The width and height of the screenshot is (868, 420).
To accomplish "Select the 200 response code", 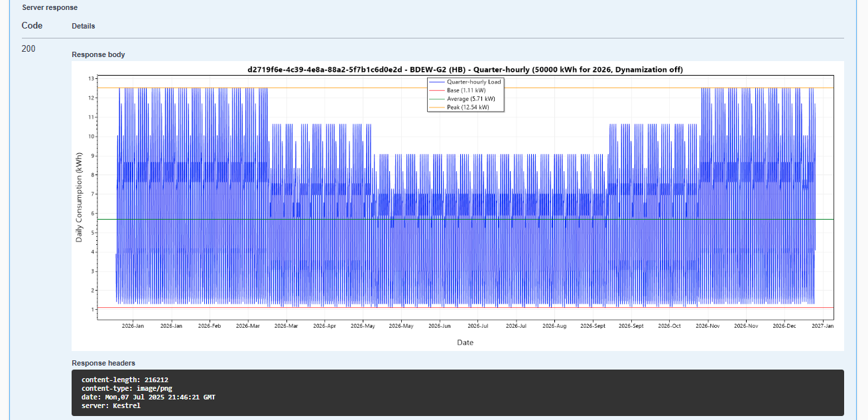I will pyautogui.click(x=29, y=48).
